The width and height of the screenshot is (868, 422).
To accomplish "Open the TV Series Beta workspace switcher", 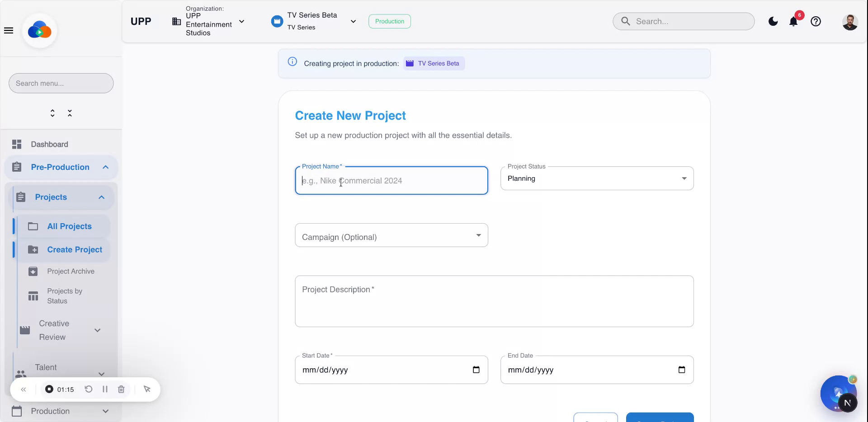I will (354, 21).
